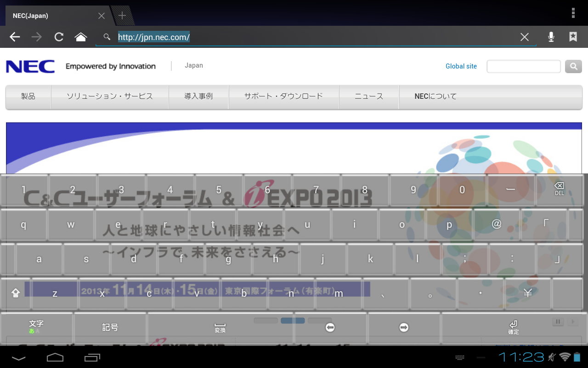Screen dimensions: 588x368
Task: Click the NEC logo
Action: tap(30, 66)
